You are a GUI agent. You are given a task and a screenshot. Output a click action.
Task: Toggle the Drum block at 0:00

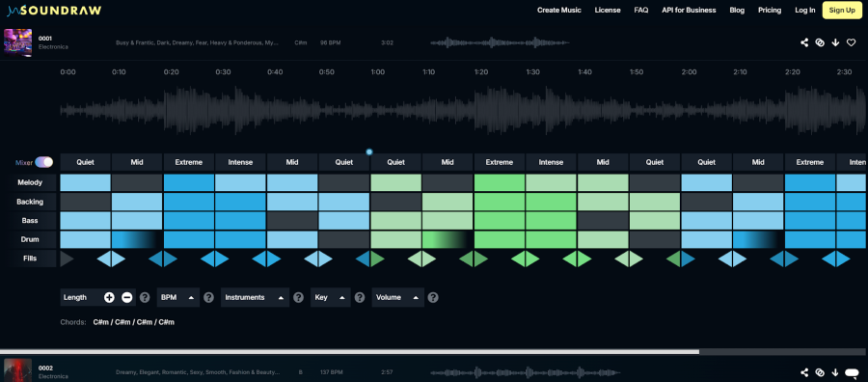(x=85, y=239)
